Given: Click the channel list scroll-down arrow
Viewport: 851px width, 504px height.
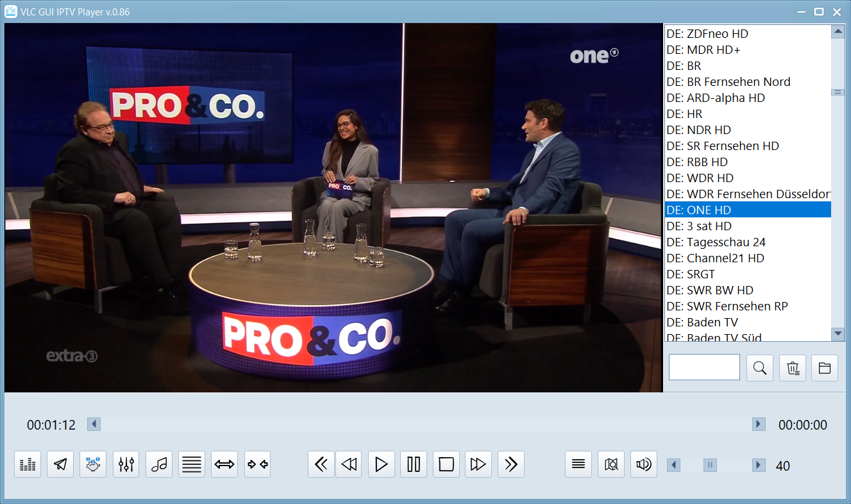Looking at the screenshot, I should point(838,333).
